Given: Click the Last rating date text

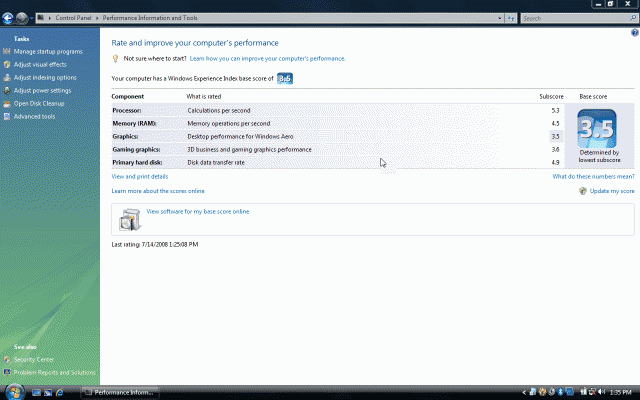Looking at the screenshot, I should pos(155,244).
